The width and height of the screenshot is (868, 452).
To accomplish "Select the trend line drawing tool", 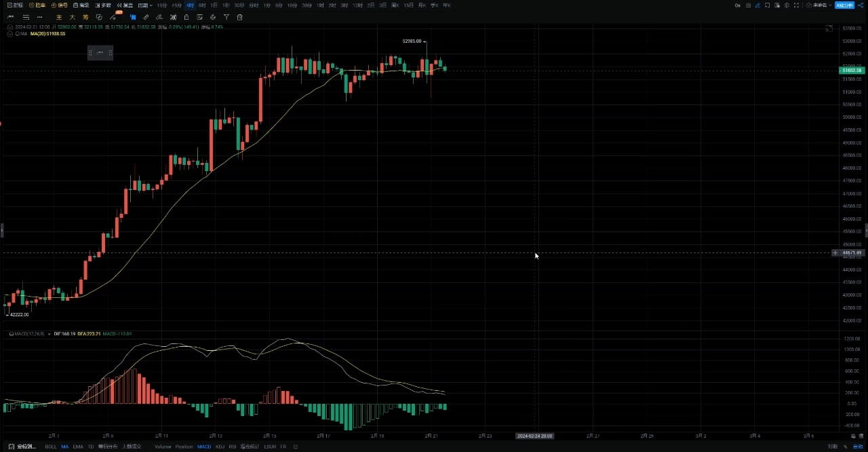I will 9,17.
